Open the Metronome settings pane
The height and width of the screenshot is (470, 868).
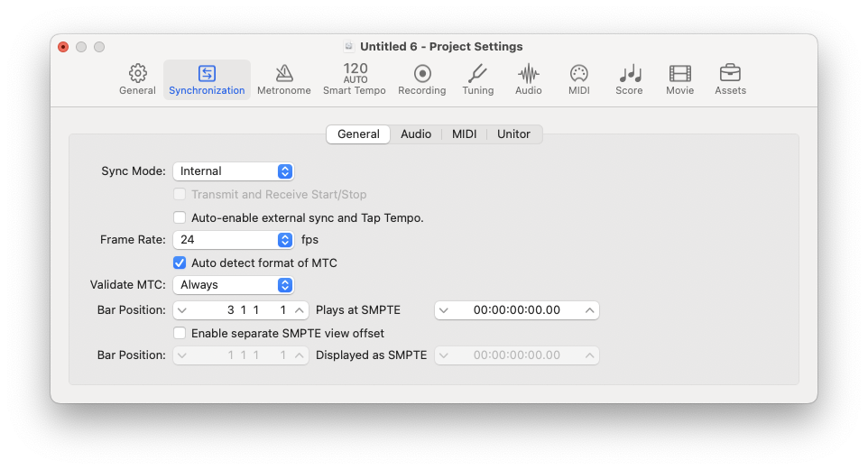tap(283, 79)
